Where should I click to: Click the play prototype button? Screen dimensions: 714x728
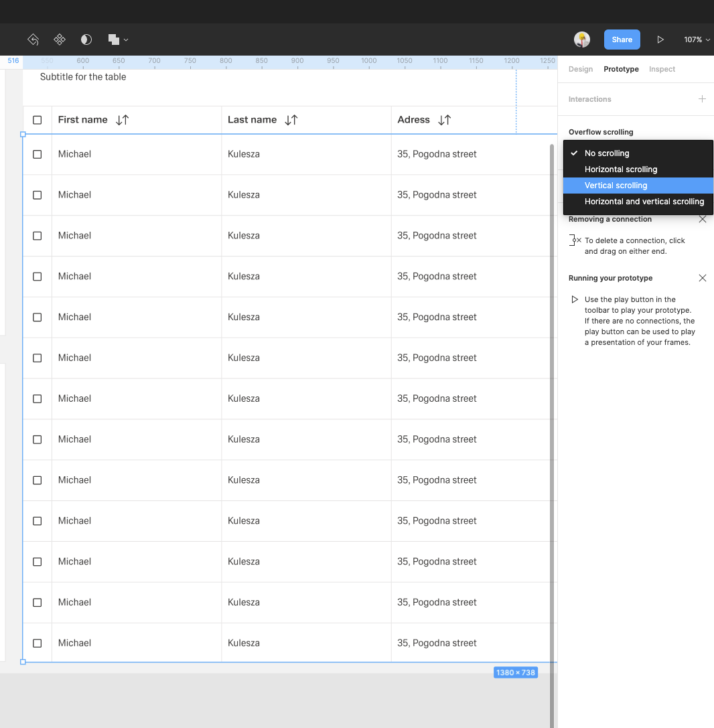(x=660, y=40)
